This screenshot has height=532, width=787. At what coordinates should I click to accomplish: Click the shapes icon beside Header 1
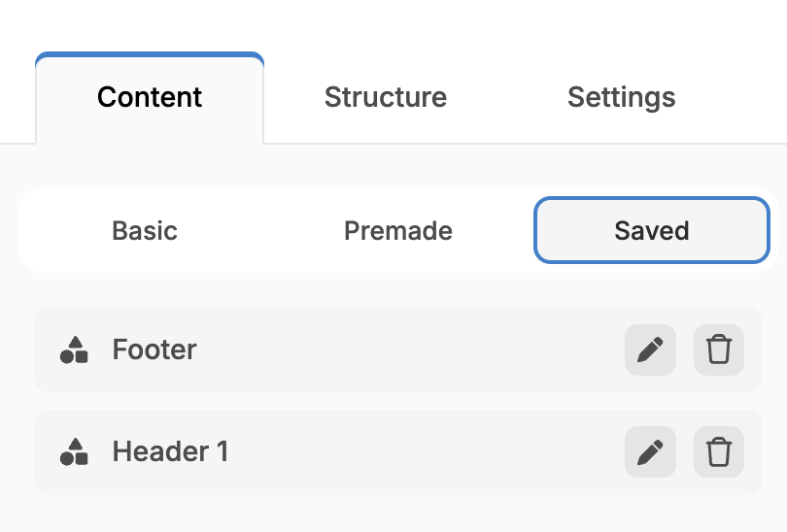74,451
